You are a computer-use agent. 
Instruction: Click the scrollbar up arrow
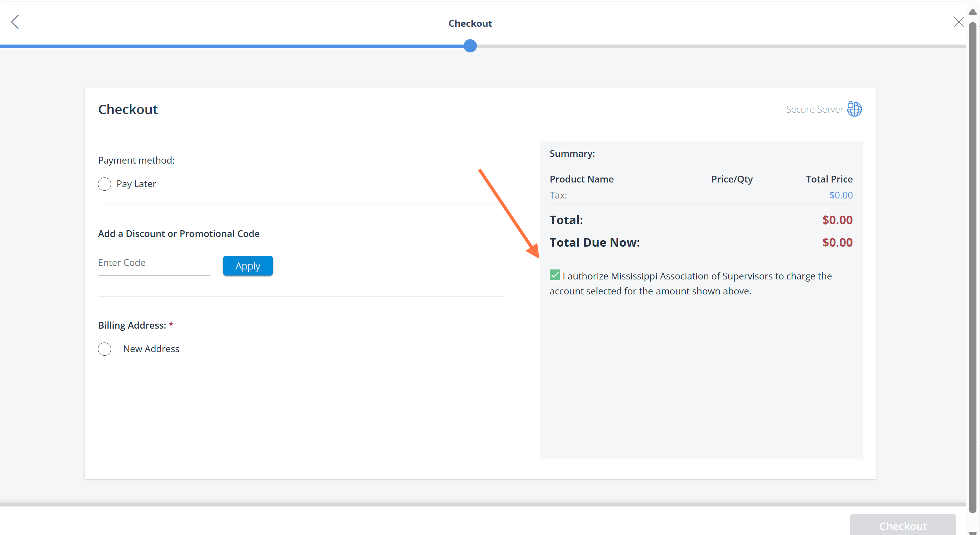point(973,11)
